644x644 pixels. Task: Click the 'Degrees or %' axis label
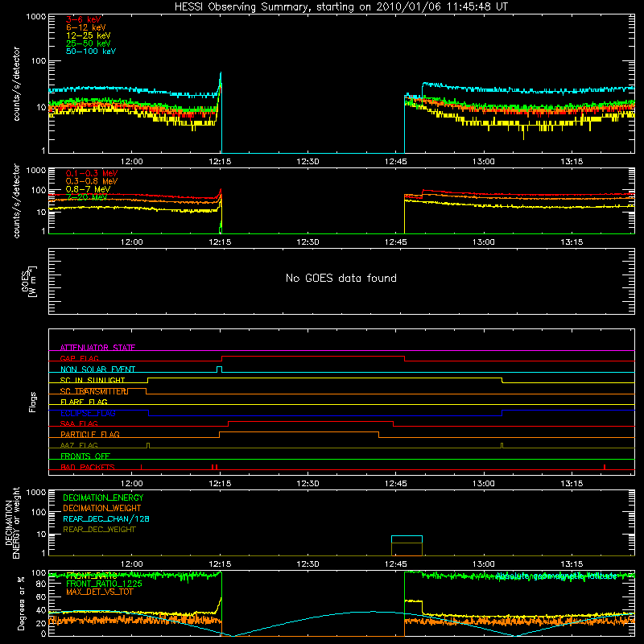pos(21,603)
